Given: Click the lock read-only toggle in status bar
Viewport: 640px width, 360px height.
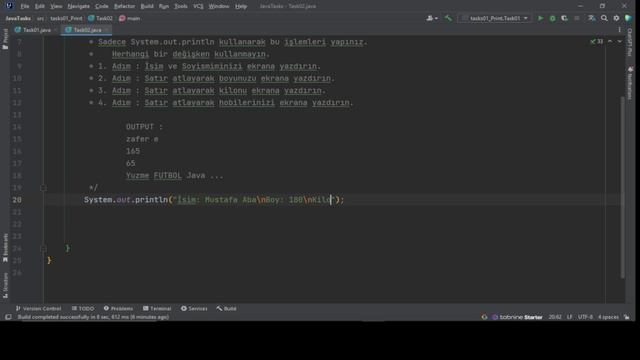Looking at the screenshot, I should pos(627,317).
